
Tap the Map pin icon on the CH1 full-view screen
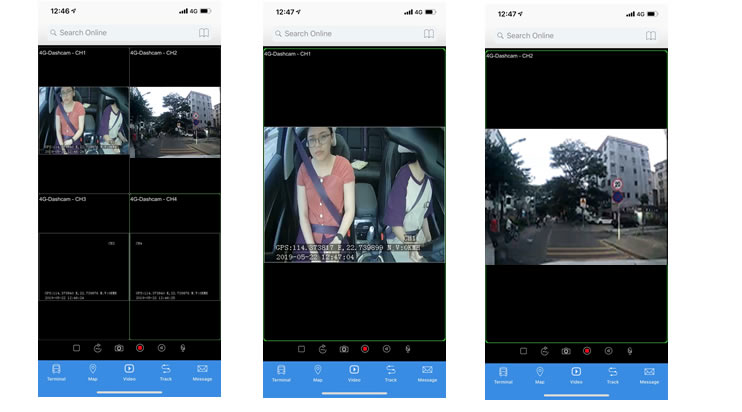click(318, 369)
